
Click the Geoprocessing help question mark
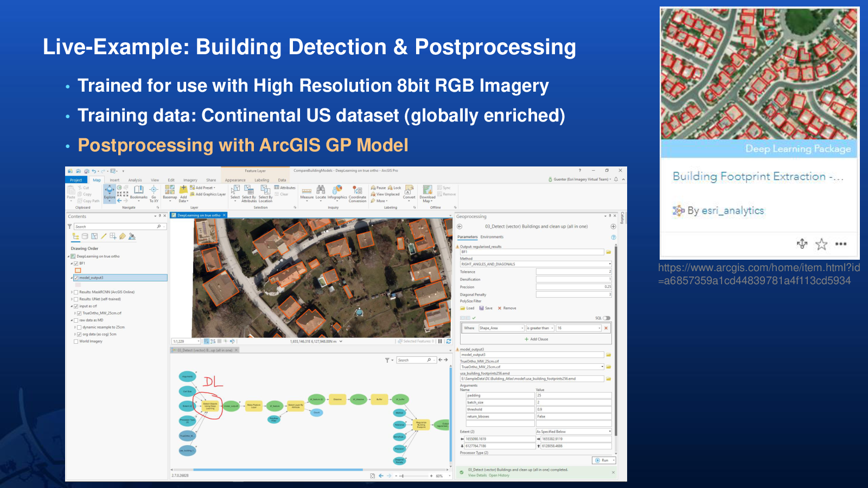click(x=614, y=237)
